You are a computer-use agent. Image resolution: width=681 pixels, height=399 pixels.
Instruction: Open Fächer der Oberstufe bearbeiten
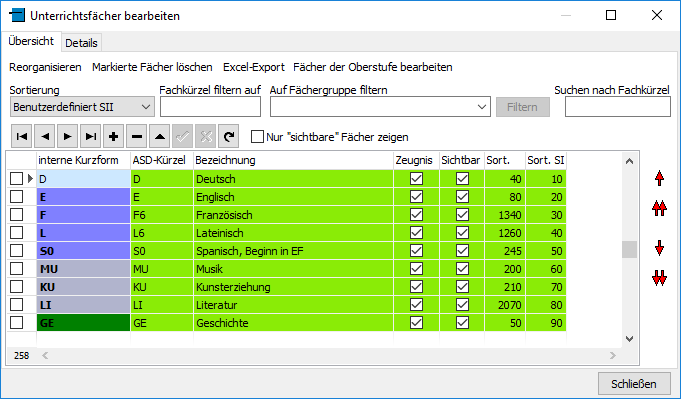pos(373,67)
